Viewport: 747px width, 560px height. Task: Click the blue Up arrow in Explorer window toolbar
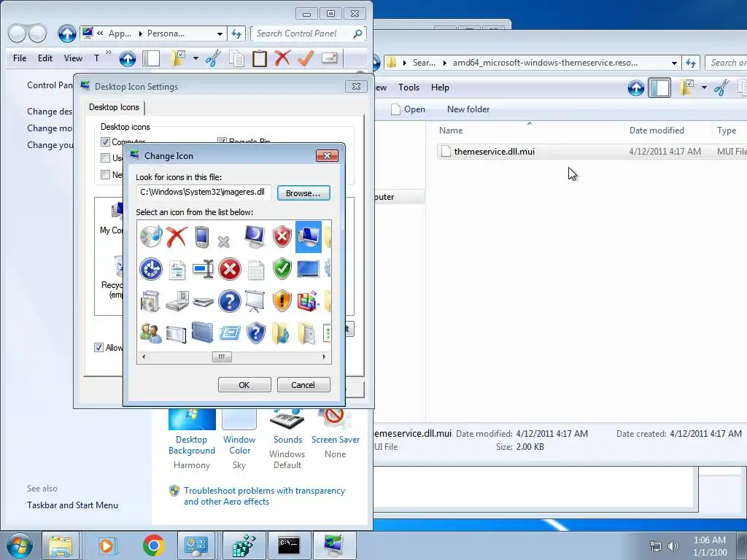(635, 87)
